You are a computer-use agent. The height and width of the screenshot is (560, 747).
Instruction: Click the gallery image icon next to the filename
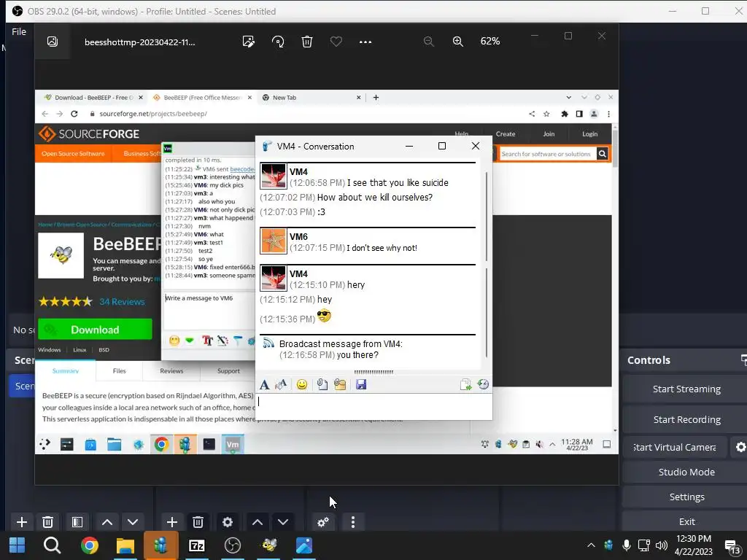pos(53,42)
